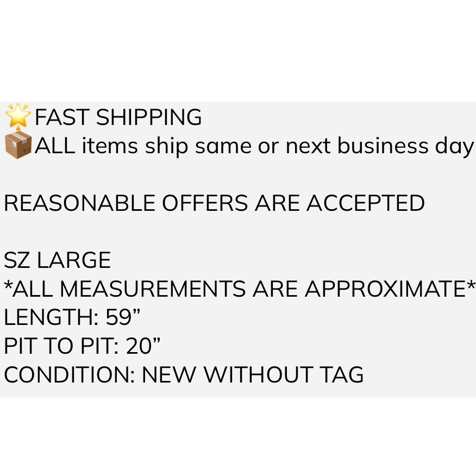Click the word WITHOUT in condition line

[258, 374]
